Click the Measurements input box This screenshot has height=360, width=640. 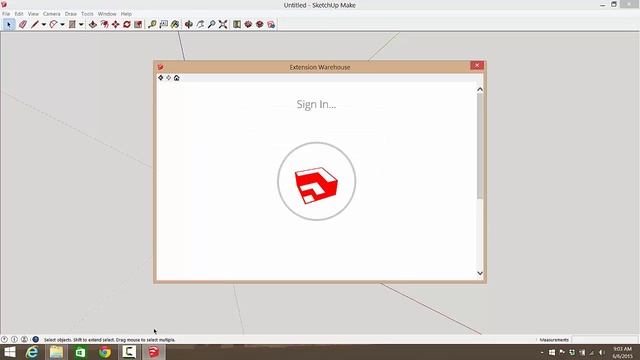604,340
